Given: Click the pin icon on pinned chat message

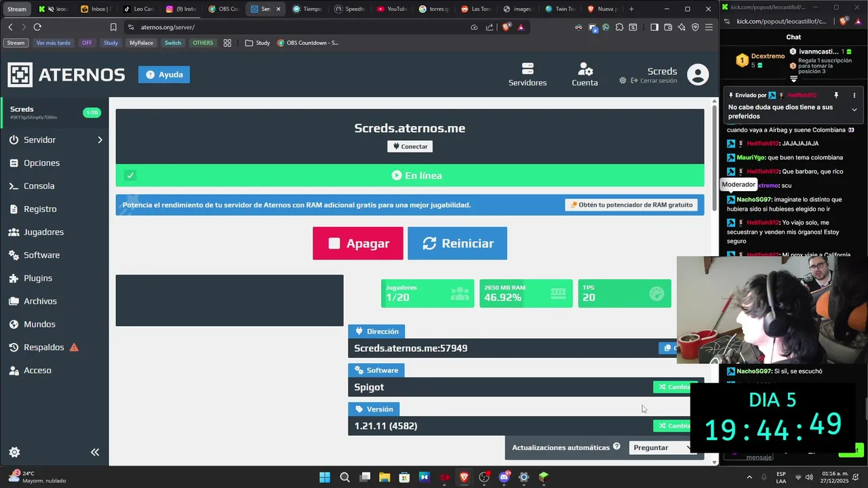Looking at the screenshot, I should pos(836,96).
